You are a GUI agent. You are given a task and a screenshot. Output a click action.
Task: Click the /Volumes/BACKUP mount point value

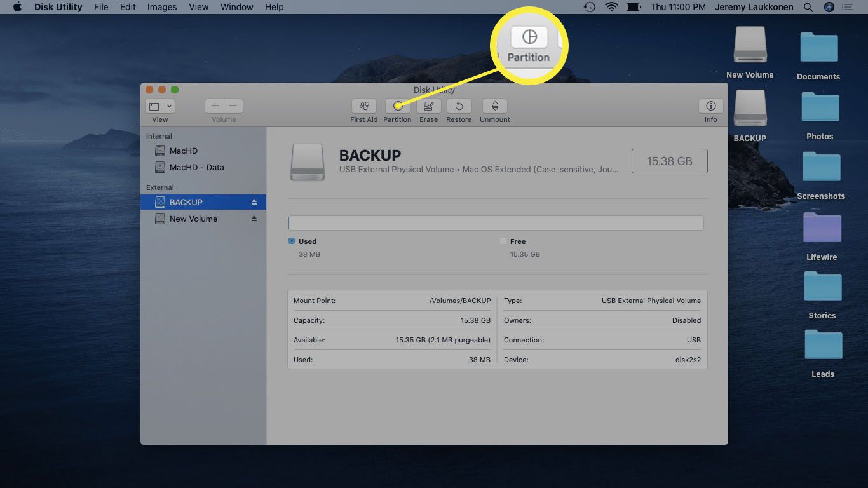[460, 301]
